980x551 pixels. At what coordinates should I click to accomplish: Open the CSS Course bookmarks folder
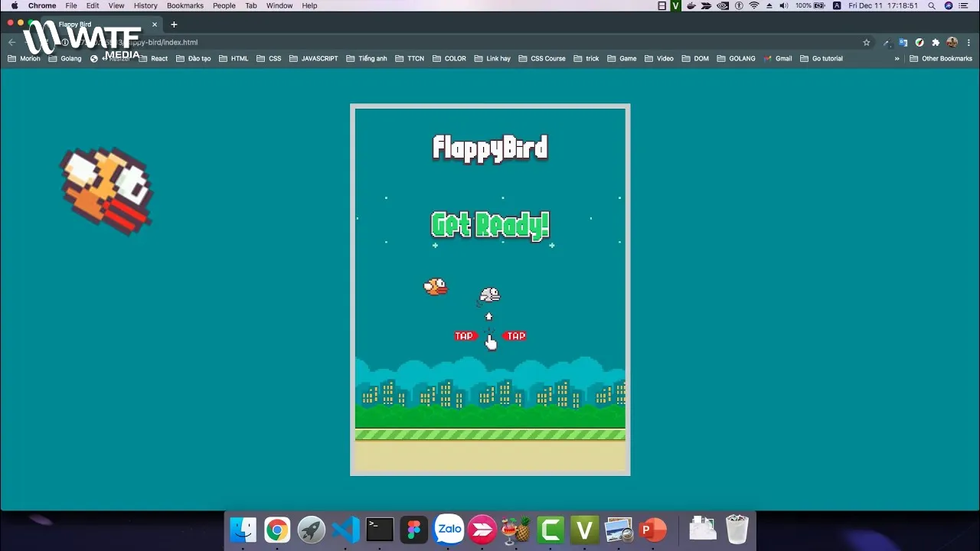(542, 58)
